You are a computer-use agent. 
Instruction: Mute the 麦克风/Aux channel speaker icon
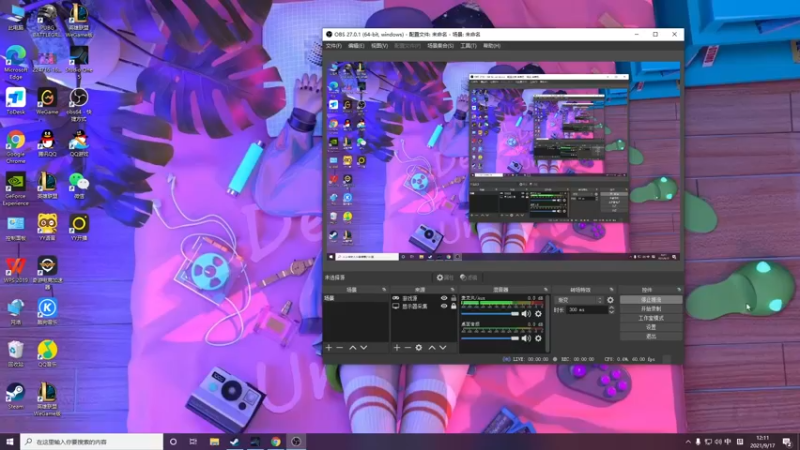[526, 314]
